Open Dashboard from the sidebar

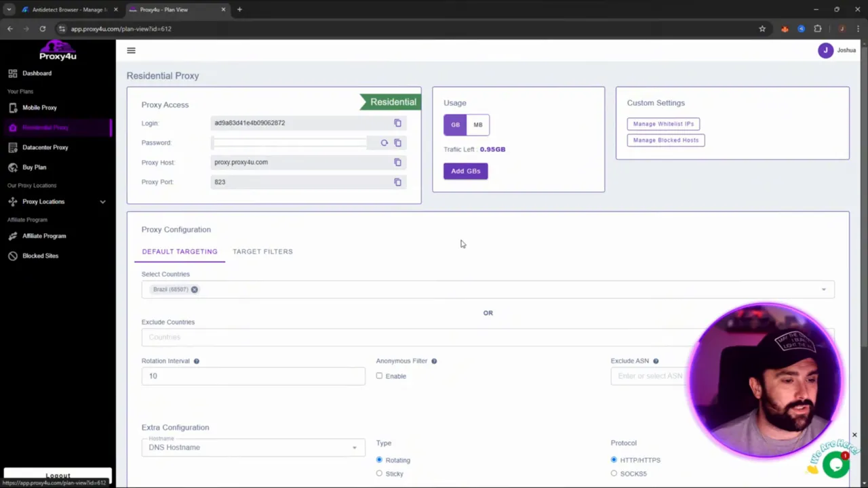[37, 73]
